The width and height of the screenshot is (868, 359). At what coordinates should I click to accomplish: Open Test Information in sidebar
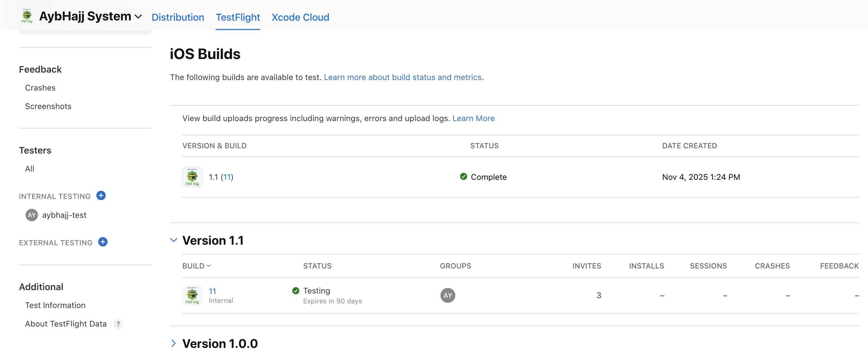click(x=55, y=305)
